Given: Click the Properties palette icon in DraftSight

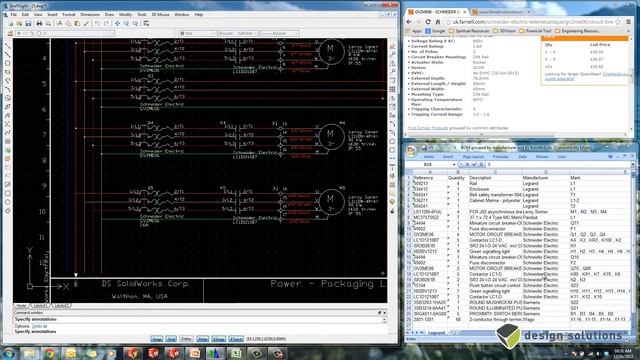Looking at the screenshot, I should (146, 24).
